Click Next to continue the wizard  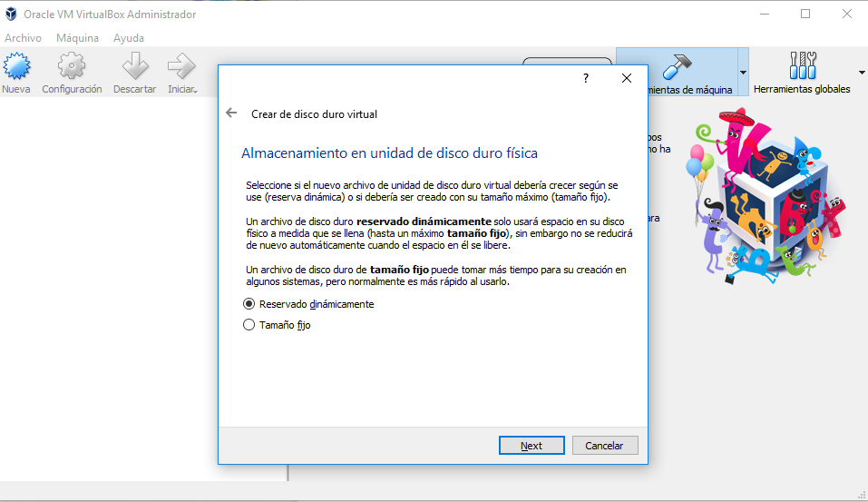(532, 446)
